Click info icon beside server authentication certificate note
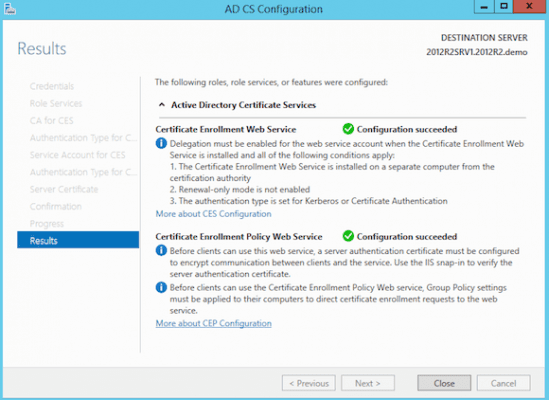 [161, 250]
